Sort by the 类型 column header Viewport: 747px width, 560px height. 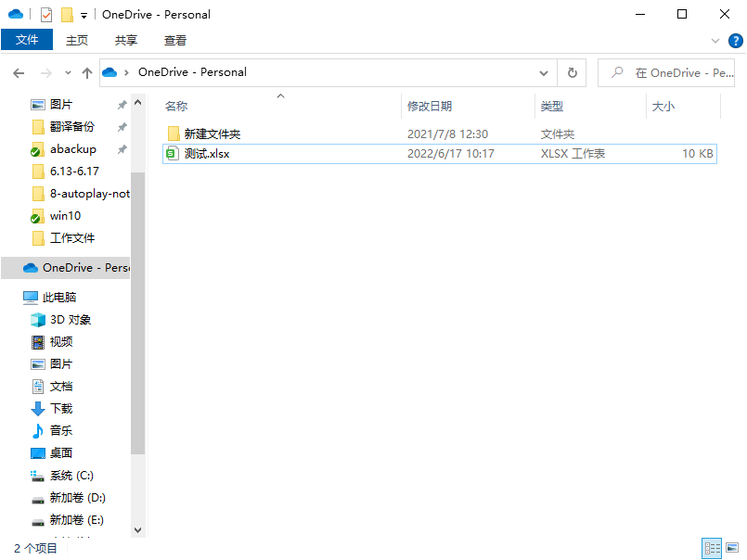click(x=552, y=107)
